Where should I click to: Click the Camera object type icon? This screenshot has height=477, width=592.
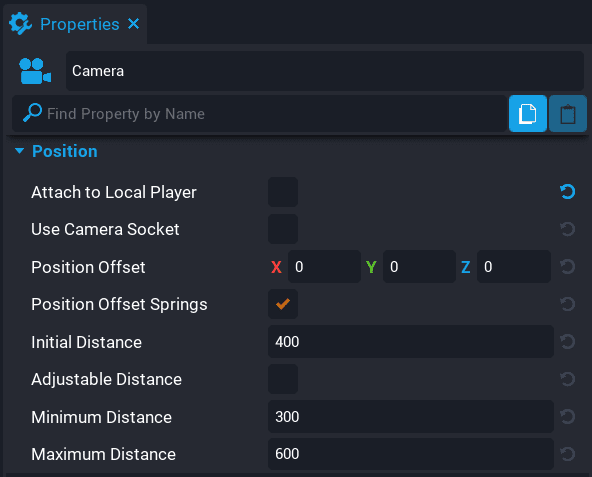(x=35, y=71)
